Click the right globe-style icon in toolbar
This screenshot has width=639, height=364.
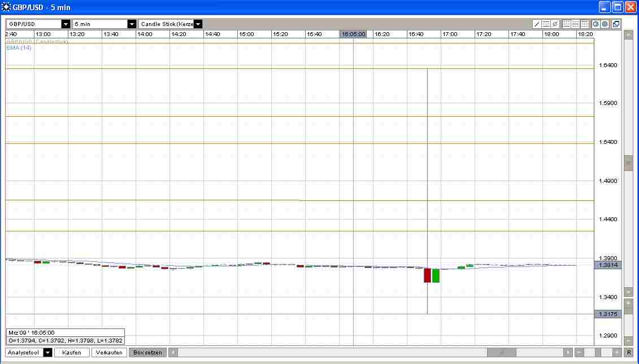click(x=605, y=24)
